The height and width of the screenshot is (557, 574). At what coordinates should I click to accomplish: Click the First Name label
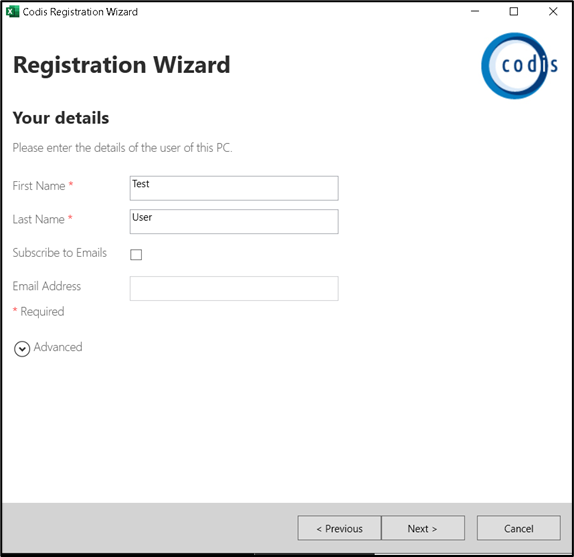pyautogui.click(x=39, y=186)
